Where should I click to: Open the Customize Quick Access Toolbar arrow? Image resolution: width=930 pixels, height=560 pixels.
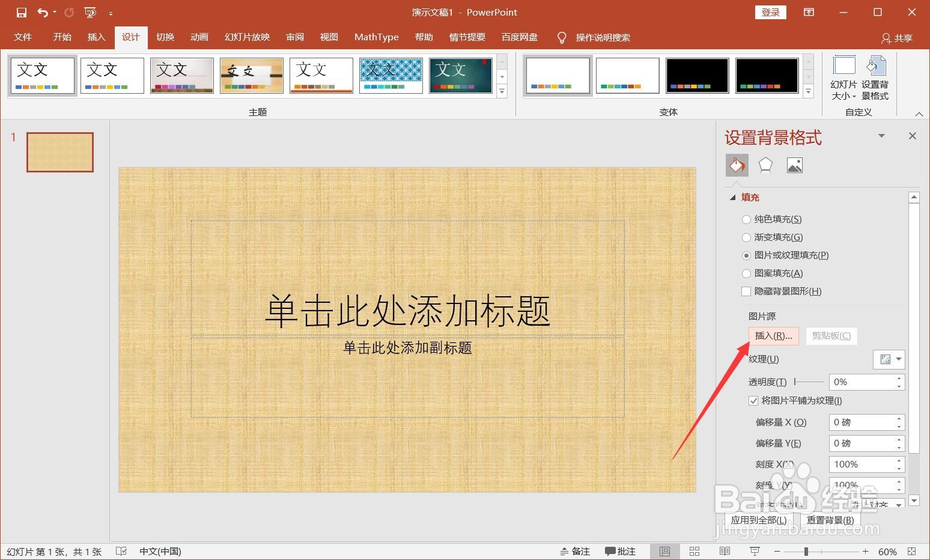pyautogui.click(x=111, y=13)
